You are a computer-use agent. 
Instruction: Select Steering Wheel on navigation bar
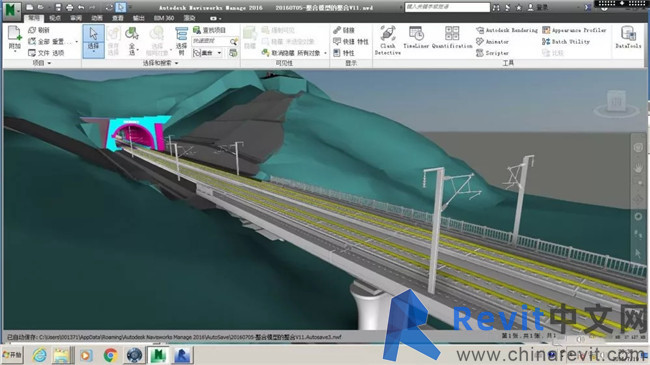coord(638,147)
